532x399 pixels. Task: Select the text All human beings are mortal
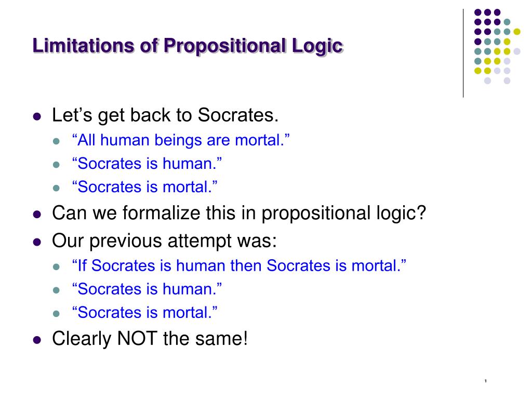181,140
